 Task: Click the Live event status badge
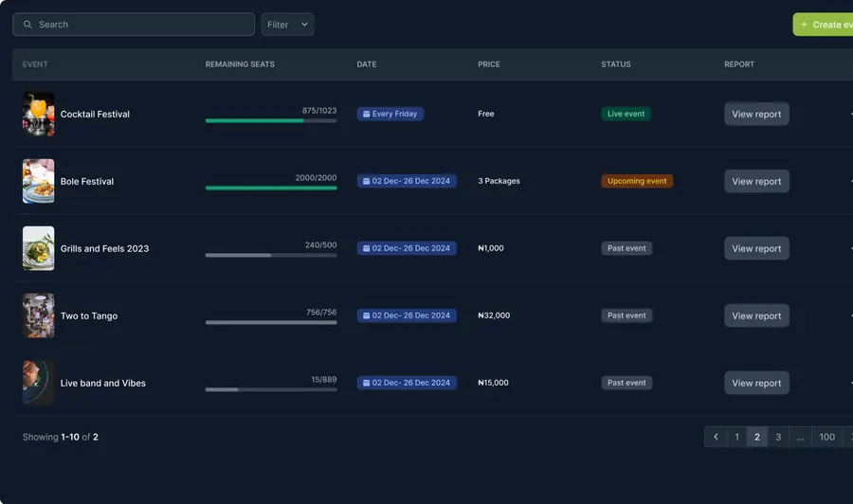point(626,114)
